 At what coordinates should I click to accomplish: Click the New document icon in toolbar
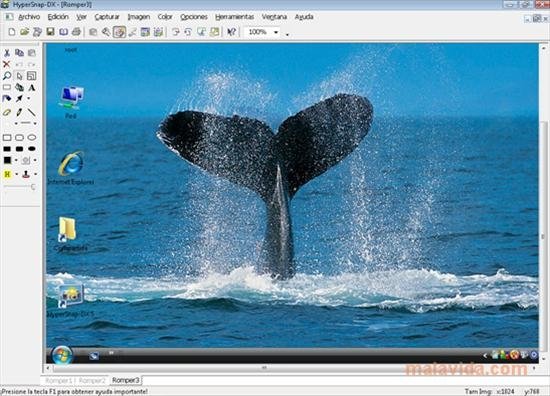[x=12, y=32]
